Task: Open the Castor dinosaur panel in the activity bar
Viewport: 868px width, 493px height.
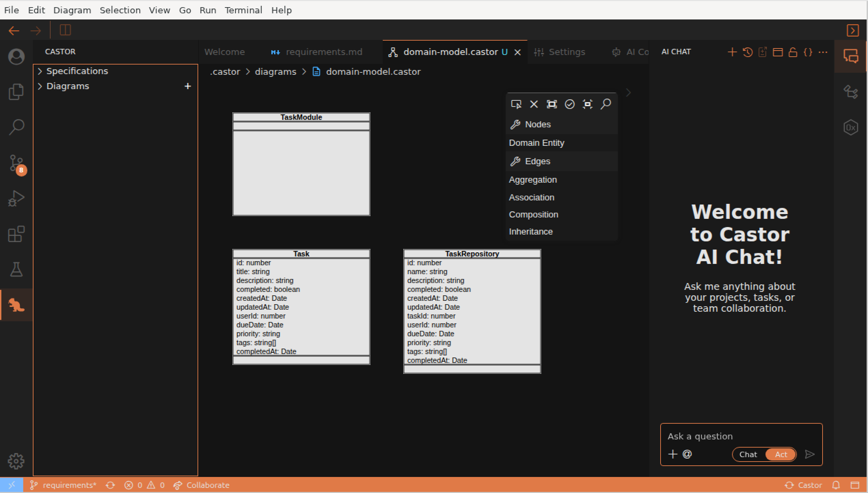Action: pyautogui.click(x=16, y=305)
